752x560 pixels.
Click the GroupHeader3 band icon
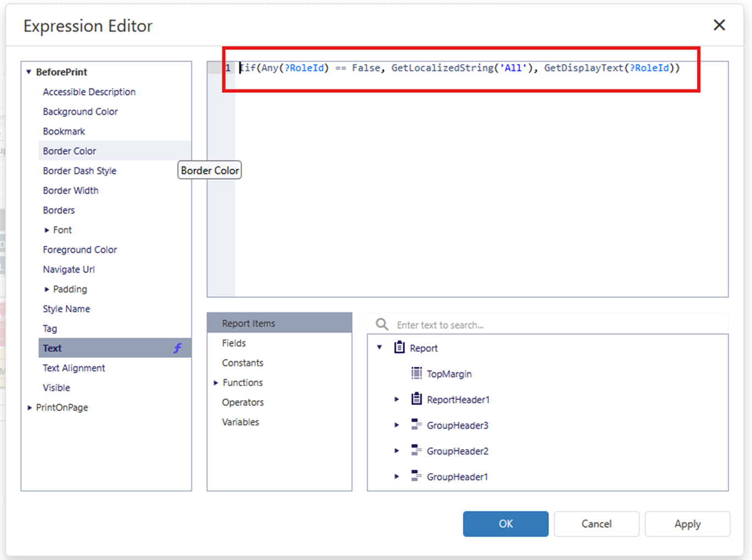pos(417,425)
